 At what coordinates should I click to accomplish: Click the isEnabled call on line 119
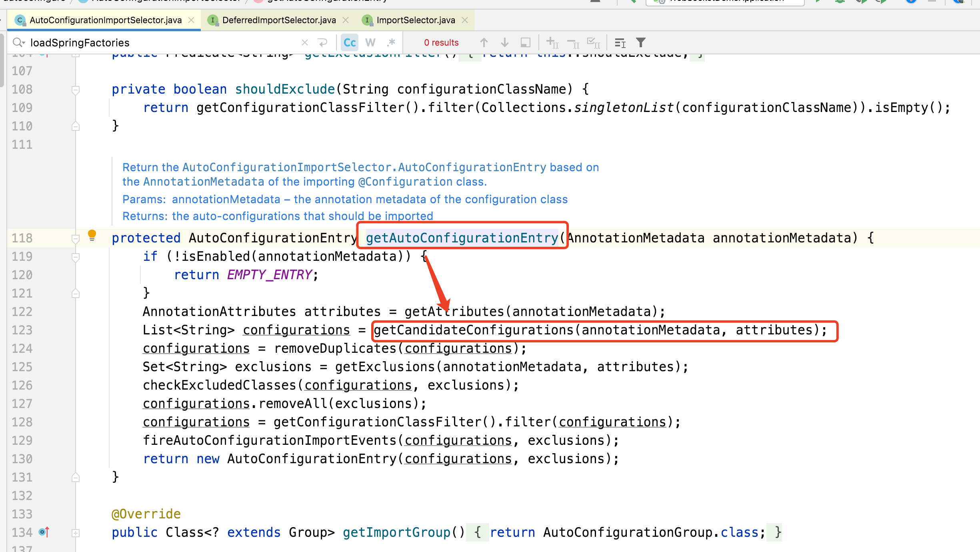point(216,256)
